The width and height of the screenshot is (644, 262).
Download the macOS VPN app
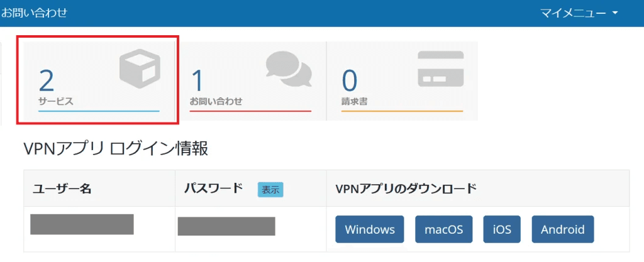click(x=443, y=229)
